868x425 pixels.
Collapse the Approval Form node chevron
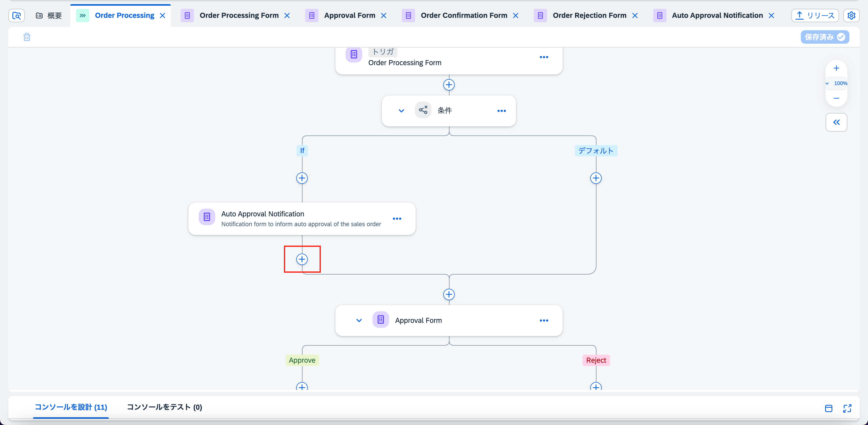pos(359,321)
